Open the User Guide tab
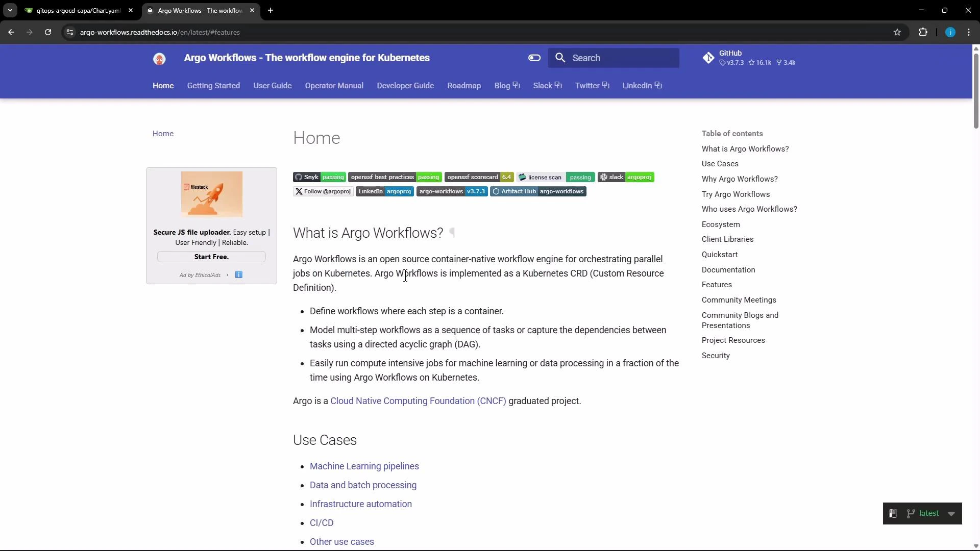This screenshot has width=980, height=551. (x=273, y=86)
